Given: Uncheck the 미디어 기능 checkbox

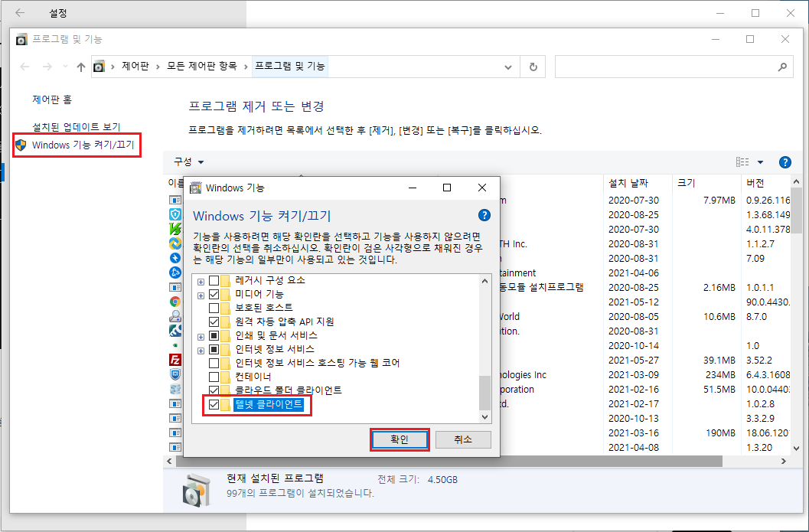Looking at the screenshot, I should [x=214, y=295].
